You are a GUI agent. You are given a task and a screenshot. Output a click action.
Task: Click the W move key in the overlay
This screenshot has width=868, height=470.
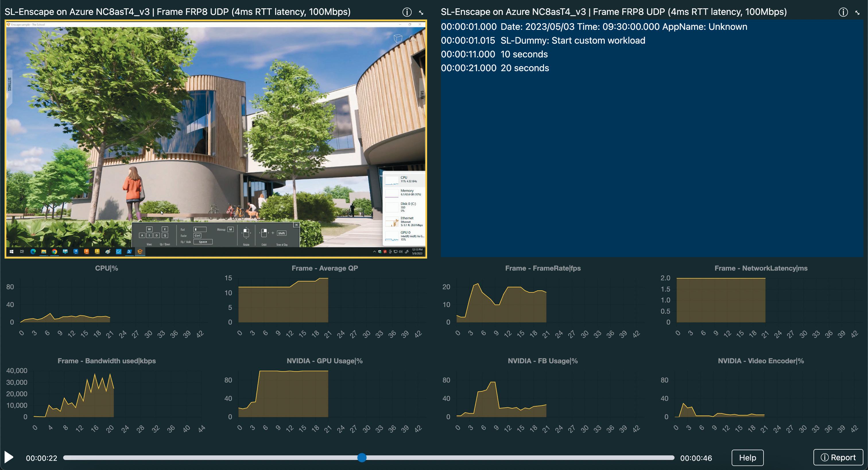[149, 229]
